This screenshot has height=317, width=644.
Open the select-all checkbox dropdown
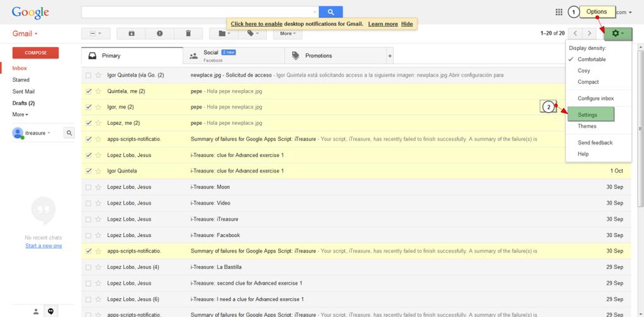click(95, 33)
